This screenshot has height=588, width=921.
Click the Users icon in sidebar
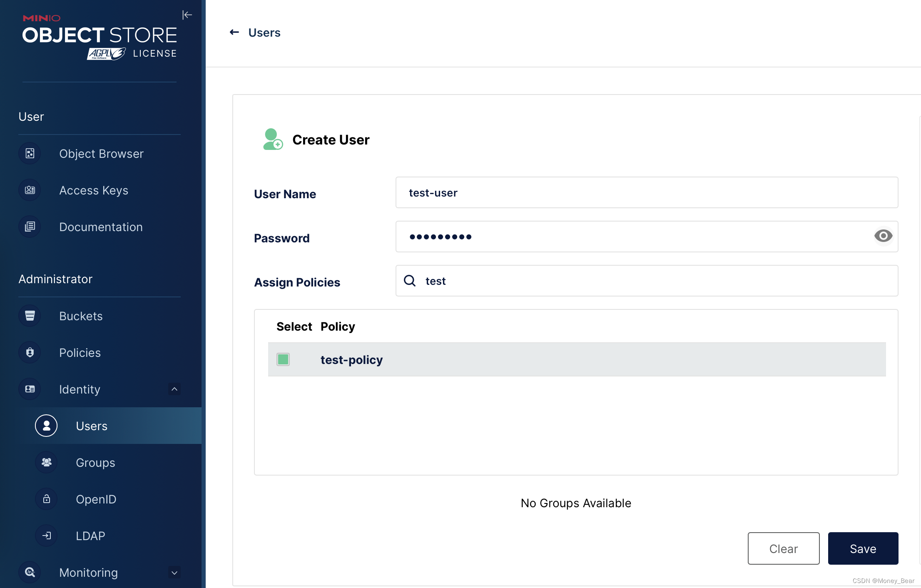click(x=46, y=426)
